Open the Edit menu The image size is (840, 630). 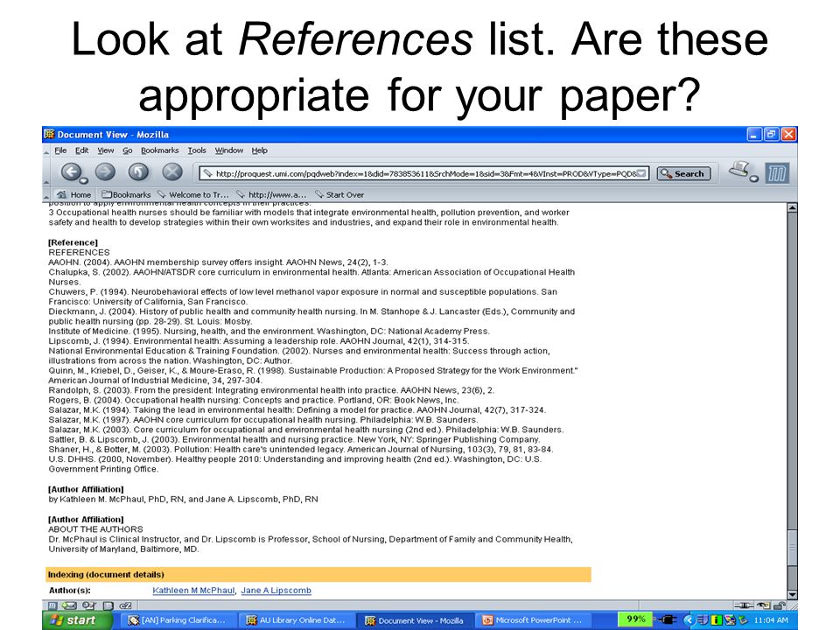[82, 150]
